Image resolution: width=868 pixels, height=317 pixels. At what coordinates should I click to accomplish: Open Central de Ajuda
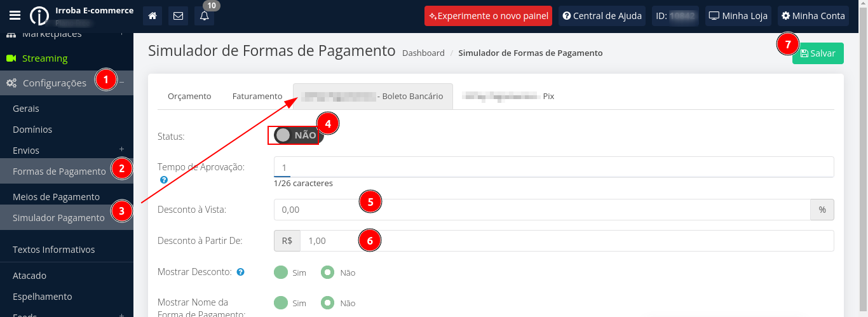[602, 16]
